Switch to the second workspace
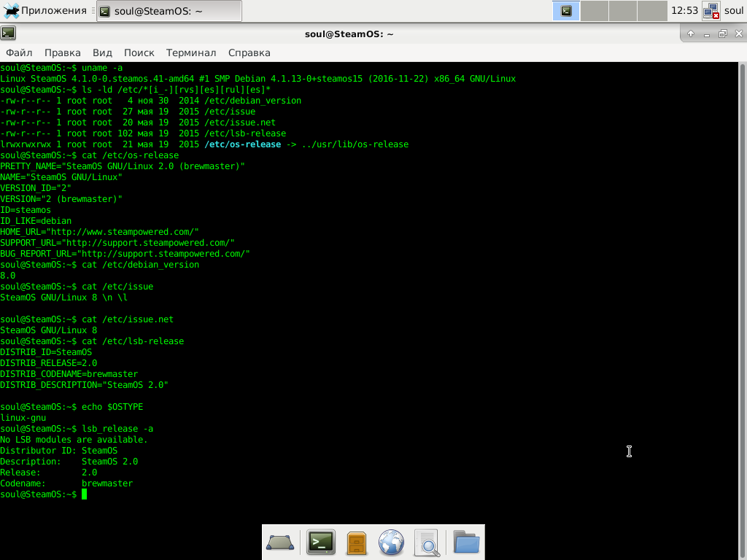The width and height of the screenshot is (747, 560). pos(594,11)
